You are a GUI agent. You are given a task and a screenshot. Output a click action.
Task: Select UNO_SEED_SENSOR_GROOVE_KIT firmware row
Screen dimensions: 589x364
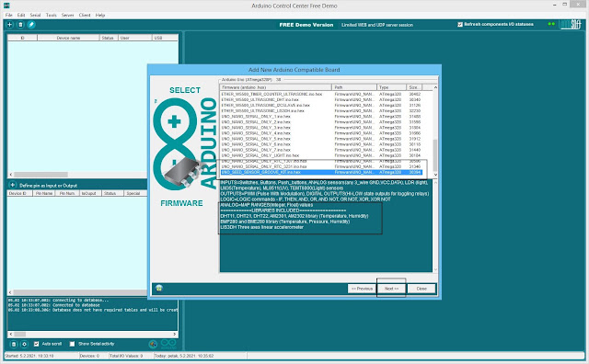coord(321,172)
